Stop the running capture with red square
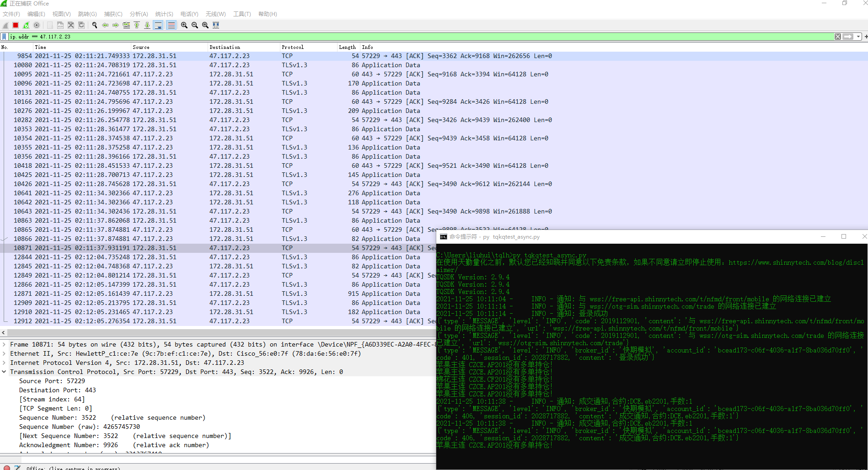 click(x=16, y=25)
